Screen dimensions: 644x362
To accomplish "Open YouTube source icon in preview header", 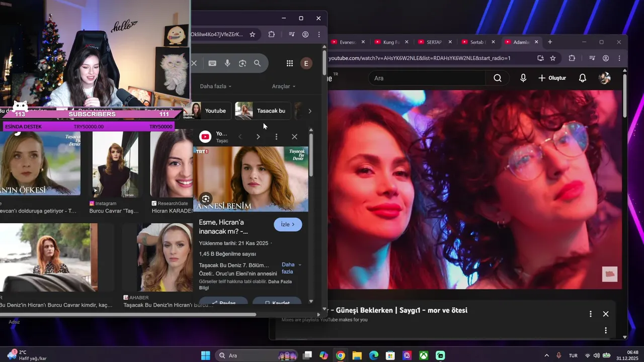I will 205,136.
